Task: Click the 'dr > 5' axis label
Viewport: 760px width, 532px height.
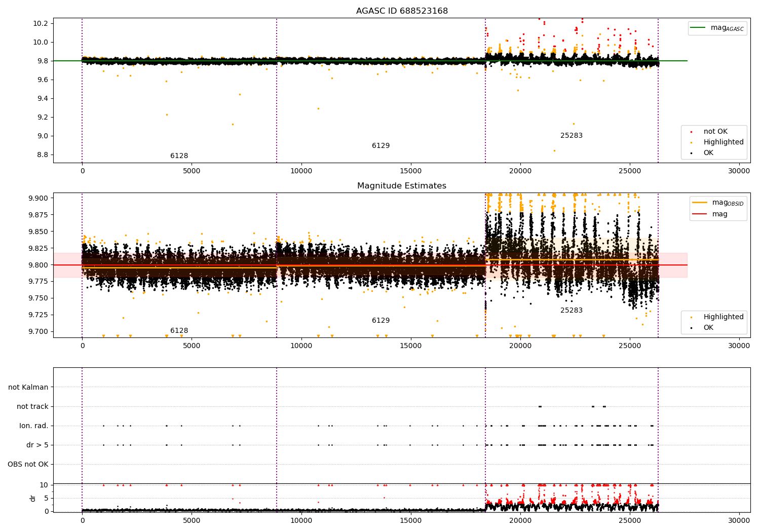Action: (37, 445)
